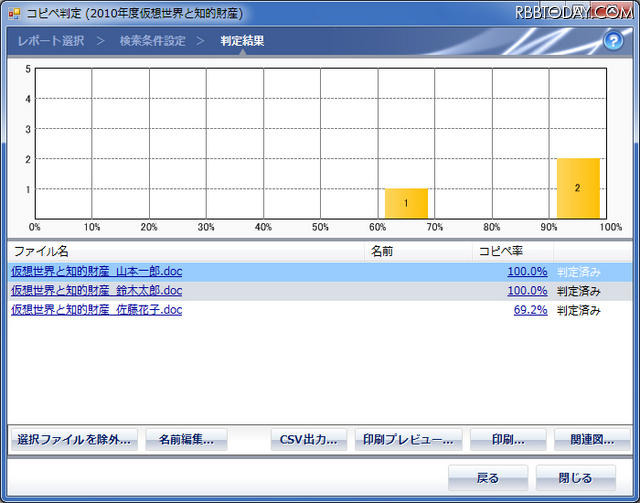The image size is (640, 503).
Task: Click the 69.2% copy rate link
Action: [x=531, y=310]
